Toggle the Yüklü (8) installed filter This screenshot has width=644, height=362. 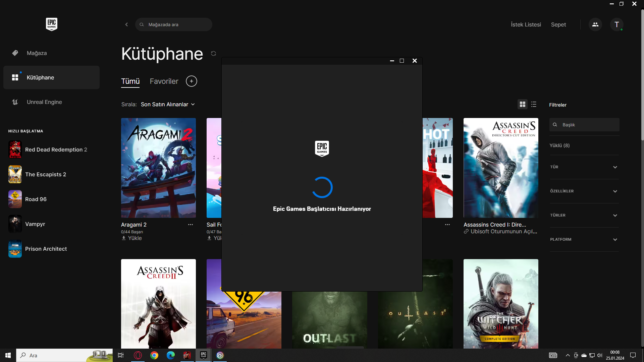click(x=559, y=145)
